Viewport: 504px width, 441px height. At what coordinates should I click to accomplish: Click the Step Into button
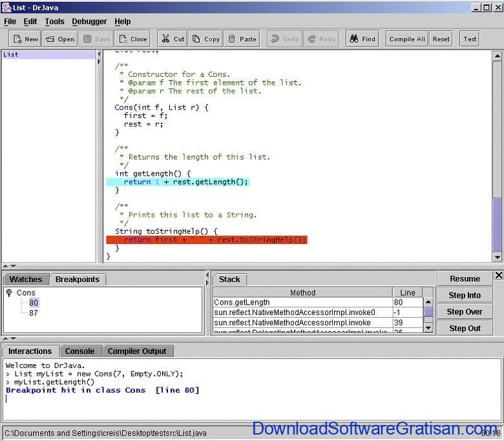[465, 295]
